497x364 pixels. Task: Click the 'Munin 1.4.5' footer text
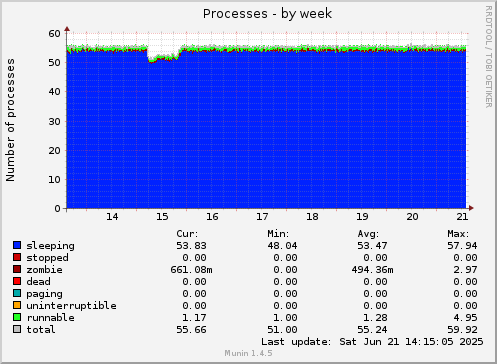[x=248, y=353]
